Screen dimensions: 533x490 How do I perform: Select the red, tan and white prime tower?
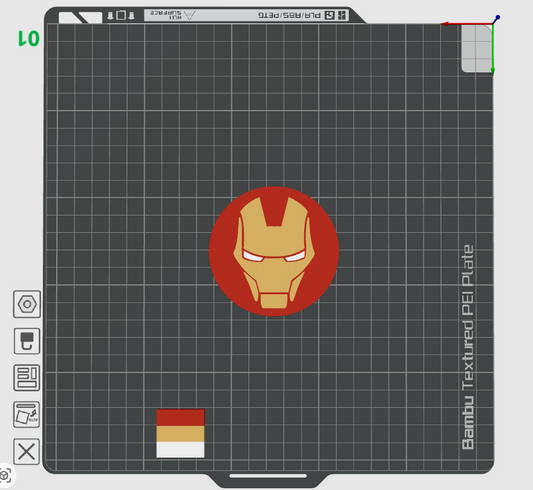pos(180,434)
